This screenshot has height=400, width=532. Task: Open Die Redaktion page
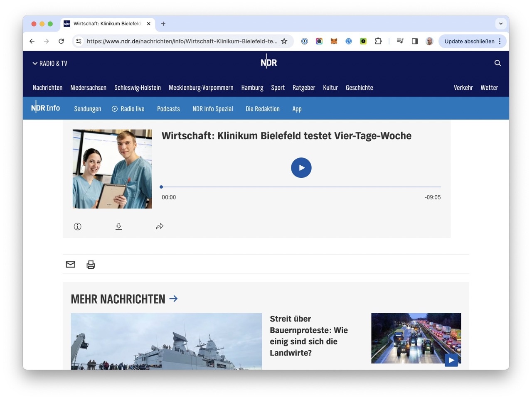point(263,109)
